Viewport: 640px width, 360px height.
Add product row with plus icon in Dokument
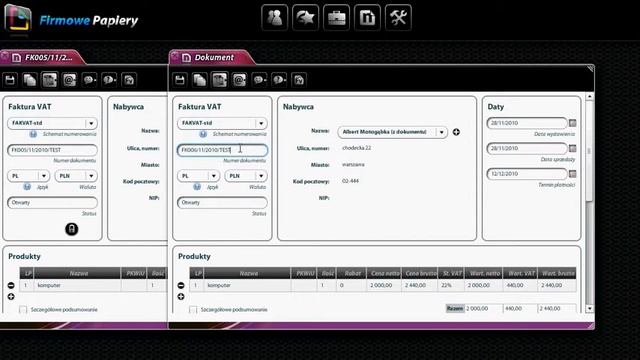click(181, 297)
